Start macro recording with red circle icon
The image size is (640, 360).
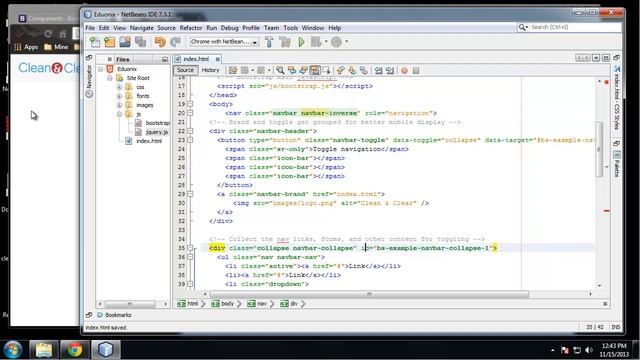(x=404, y=71)
